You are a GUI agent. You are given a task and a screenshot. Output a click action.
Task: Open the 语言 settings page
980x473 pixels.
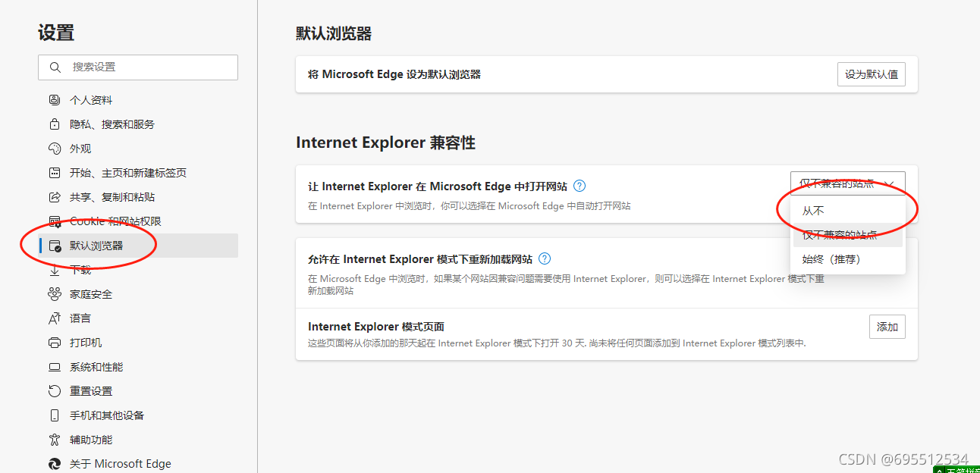tap(138, 318)
